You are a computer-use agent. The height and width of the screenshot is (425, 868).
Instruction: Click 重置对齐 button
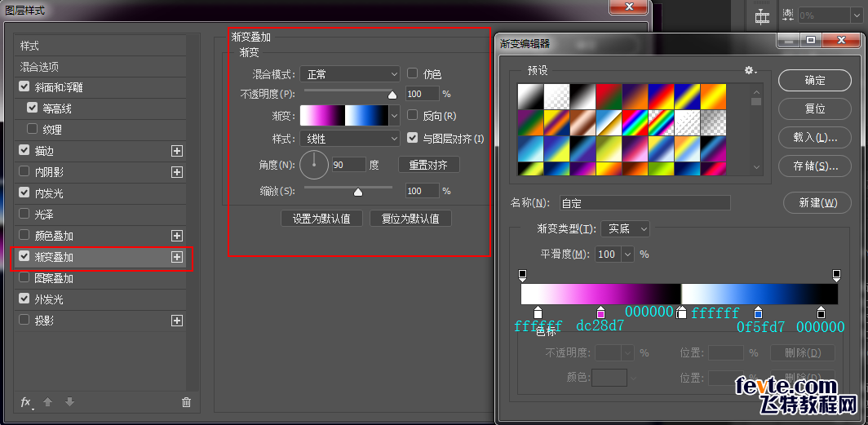pos(428,165)
